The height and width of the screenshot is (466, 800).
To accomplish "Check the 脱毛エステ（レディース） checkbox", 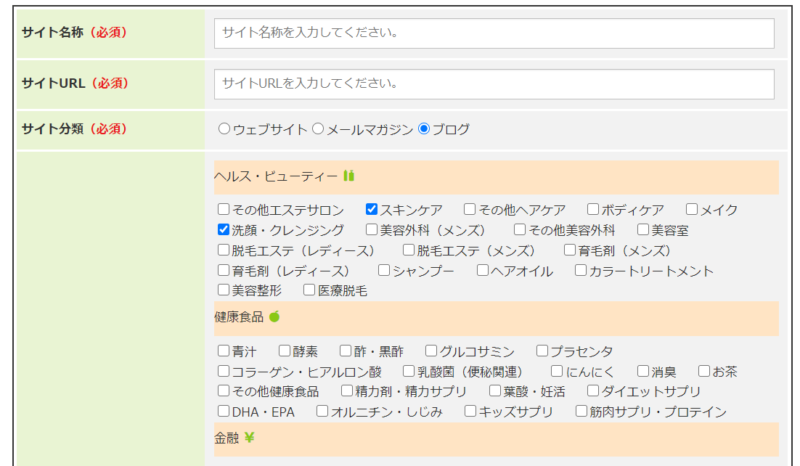I will (223, 250).
